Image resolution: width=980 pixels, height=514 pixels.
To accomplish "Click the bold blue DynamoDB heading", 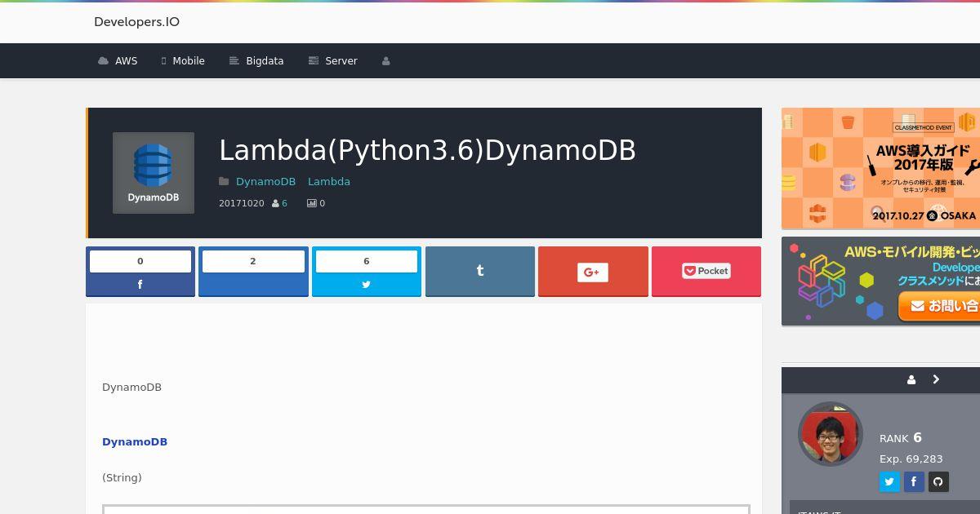I will [135, 442].
